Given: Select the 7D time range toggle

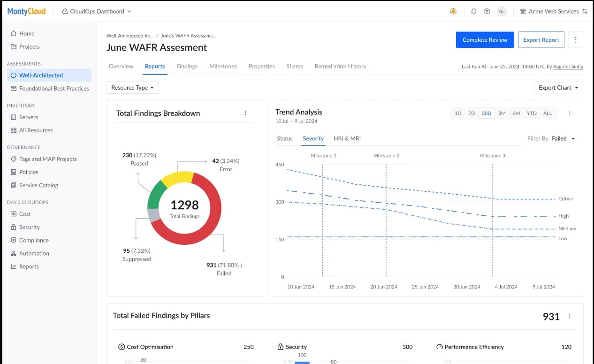Looking at the screenshot, I should tap(472, 113).
